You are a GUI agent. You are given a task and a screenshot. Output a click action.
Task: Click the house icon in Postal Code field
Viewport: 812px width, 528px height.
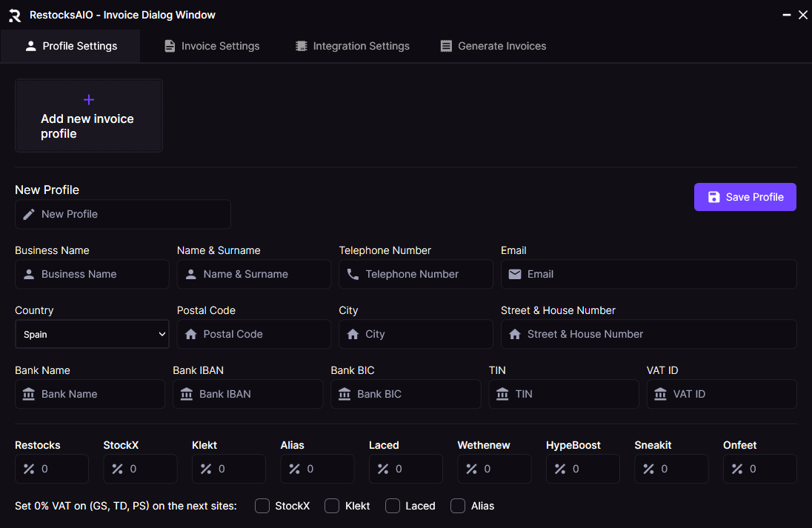[191, 335]
